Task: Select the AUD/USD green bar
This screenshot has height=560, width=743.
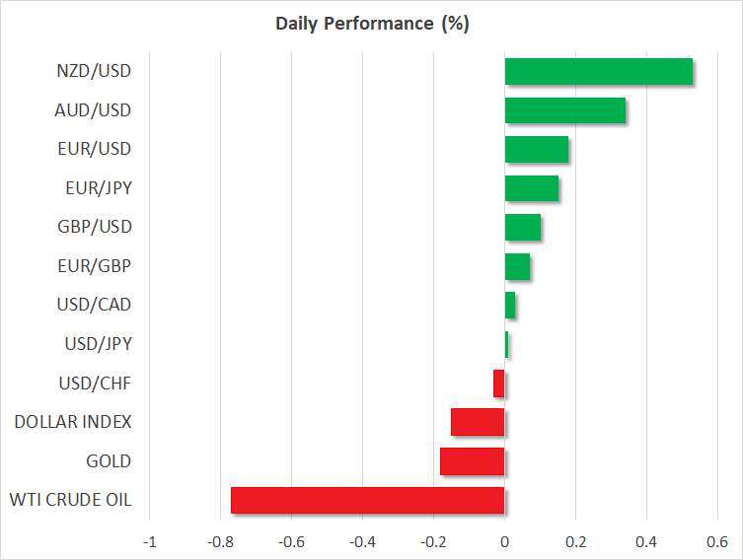Action: (564, 111)
